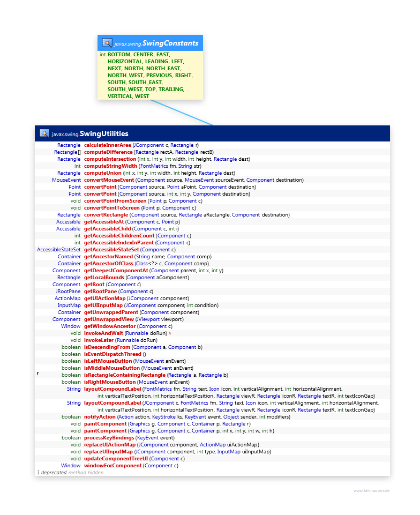The width and height of the screenshot is (420, 515).
Task: Open the getAncestorOfClass method
Action: [x=109, y=264]
